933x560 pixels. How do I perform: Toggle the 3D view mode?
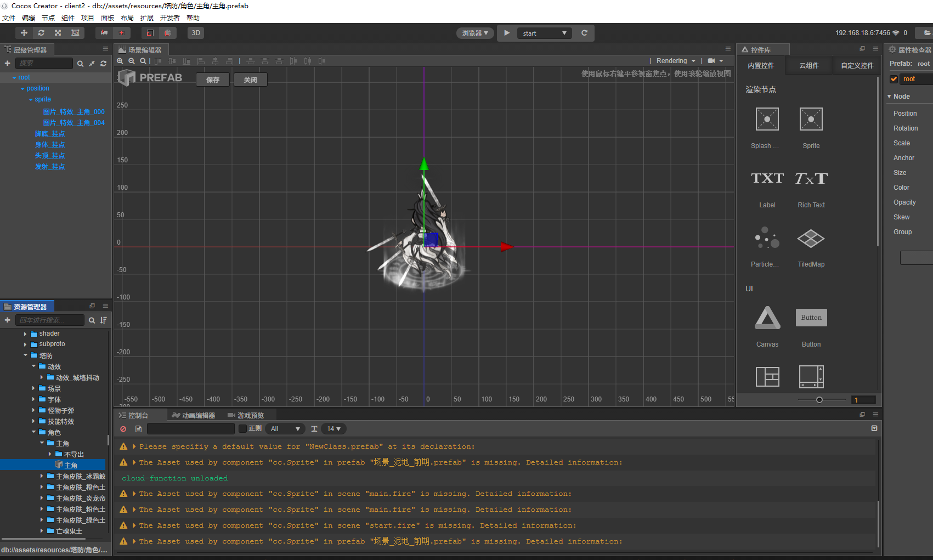click(196, 33)
